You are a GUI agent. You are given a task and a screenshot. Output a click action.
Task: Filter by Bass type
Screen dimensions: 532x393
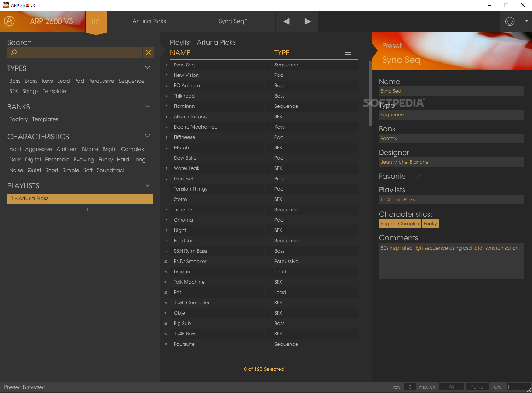(15, 81)
